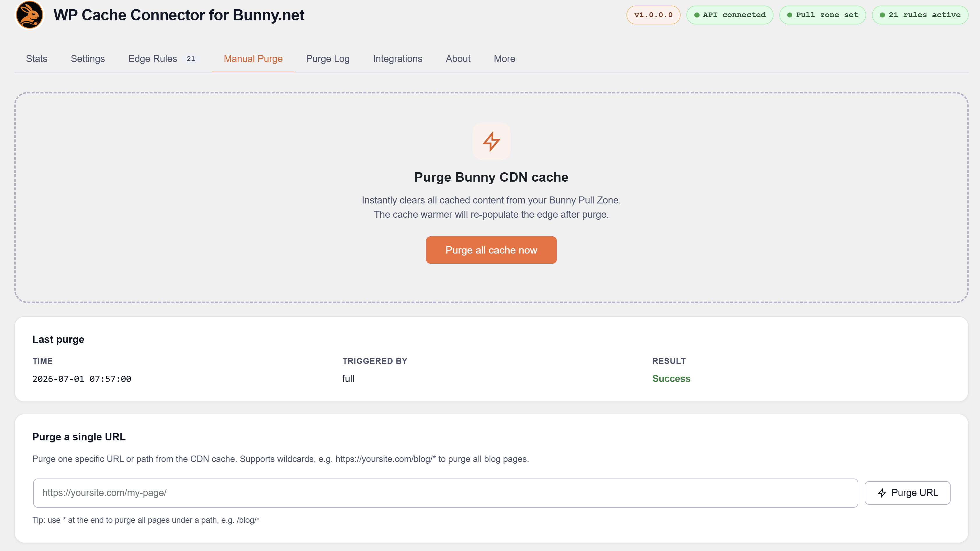Click the last purge time 2026-07-01 07:57:00
980x551 pixels.
[82, 379]
